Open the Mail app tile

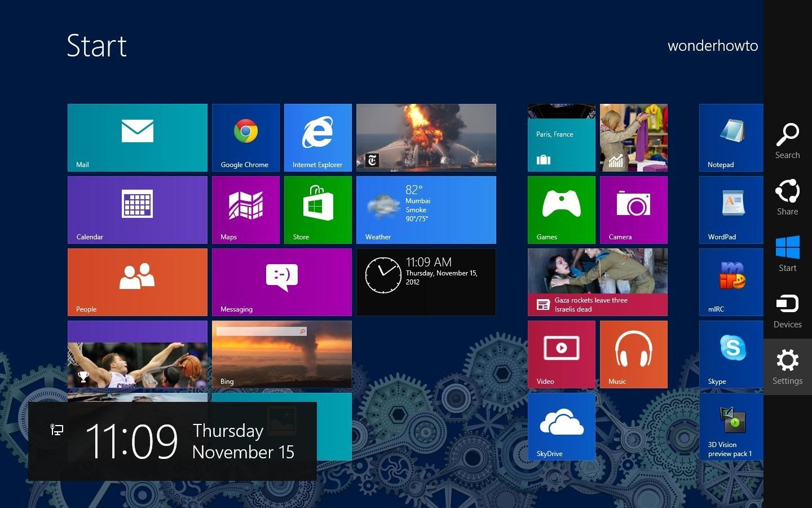tap(137, 137)
